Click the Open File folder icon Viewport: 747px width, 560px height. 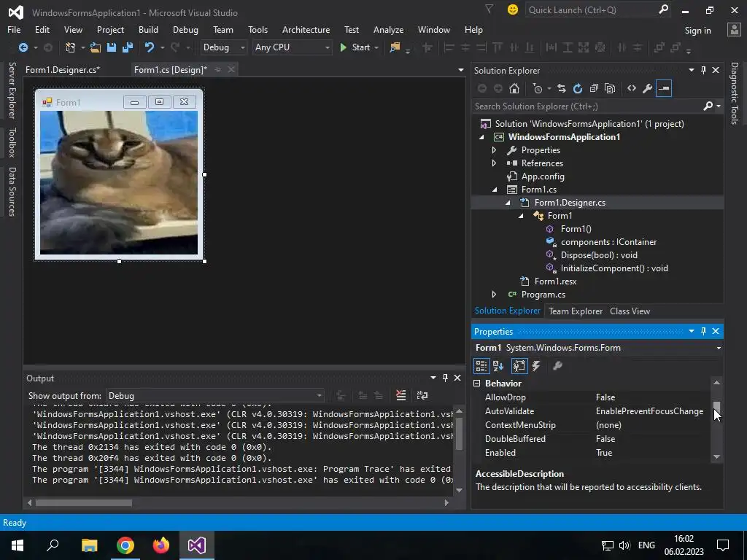click(96, 47)
